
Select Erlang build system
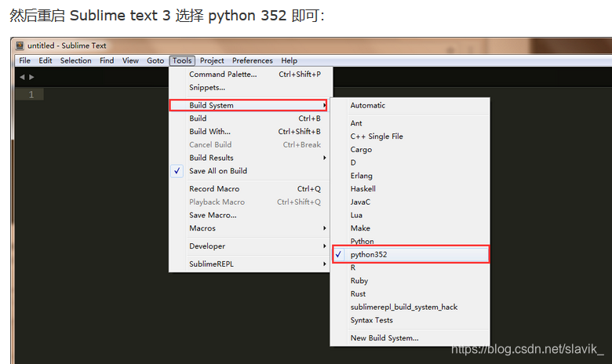point(410,176)
